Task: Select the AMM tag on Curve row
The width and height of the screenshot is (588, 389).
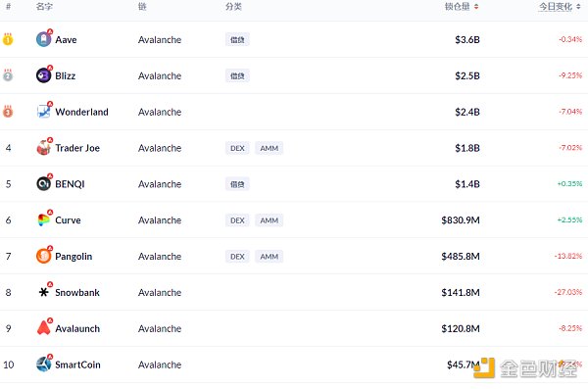Action: (269, 220)
